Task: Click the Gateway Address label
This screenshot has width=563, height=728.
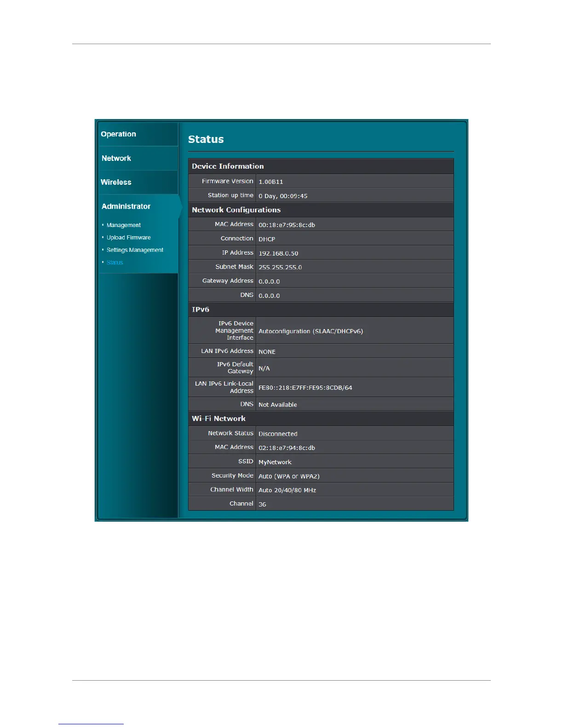Action: pos(228,281)
